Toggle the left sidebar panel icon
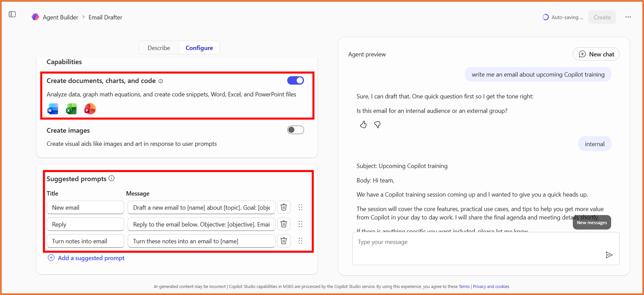Viewport: 644px width, 295px height. click(x=12, y=14)
